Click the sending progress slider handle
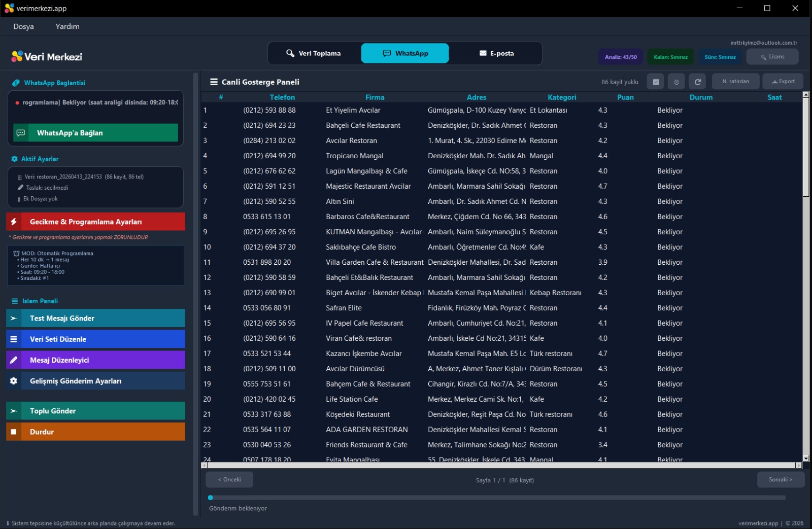 [x=211, y=498]
